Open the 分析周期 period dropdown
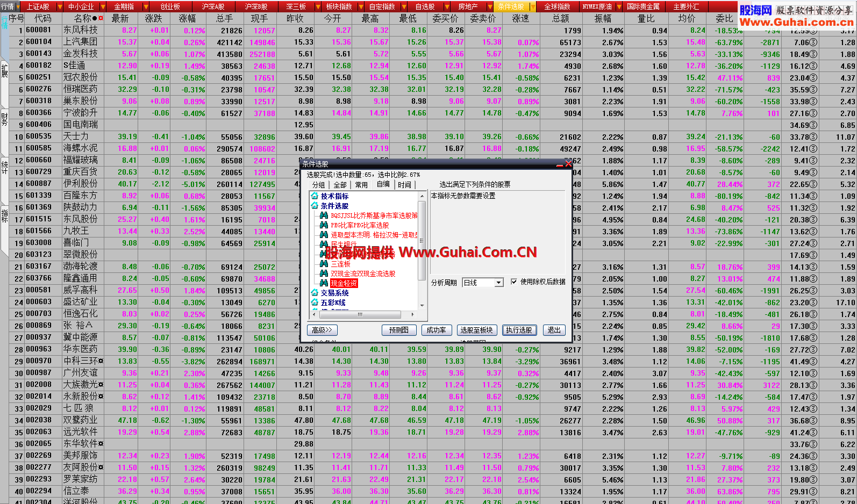 pos(499,283)
